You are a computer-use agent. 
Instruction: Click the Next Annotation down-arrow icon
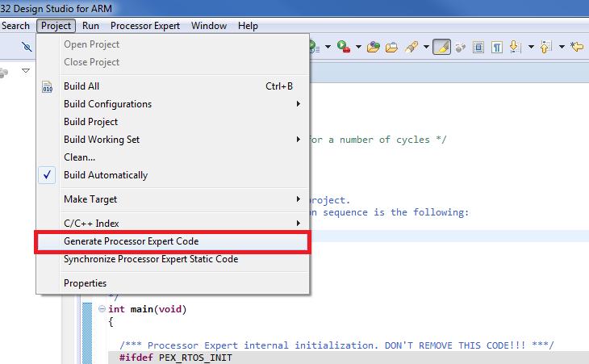click(x=515, y=47)
